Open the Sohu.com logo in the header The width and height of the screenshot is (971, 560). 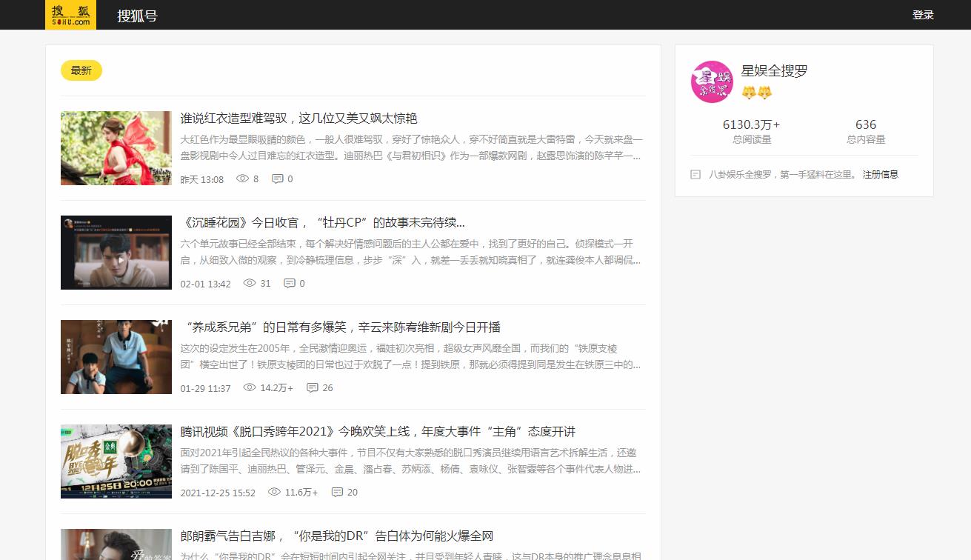click(71, 15)
